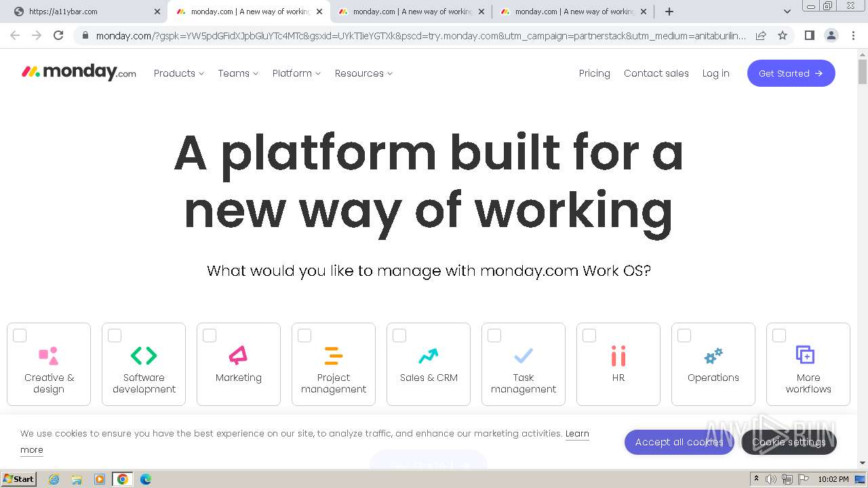
Task: Check the Software development checkbox
Action: 115,335
